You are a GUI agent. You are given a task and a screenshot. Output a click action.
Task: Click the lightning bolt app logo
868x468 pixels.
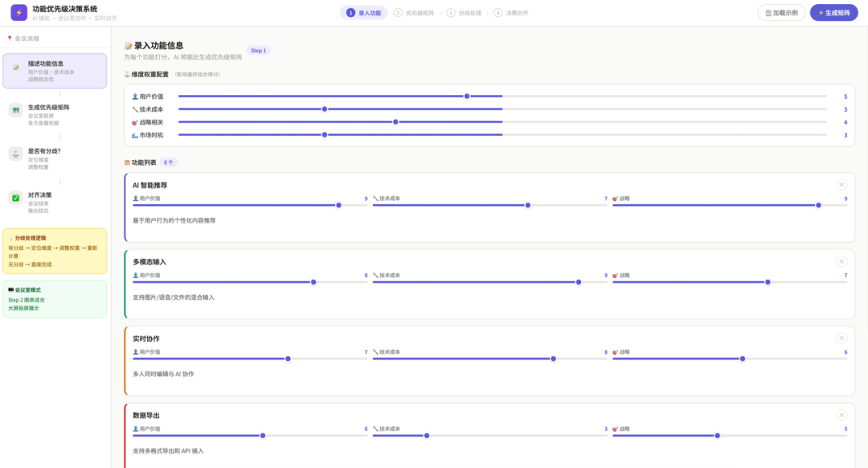click(18, 13)
